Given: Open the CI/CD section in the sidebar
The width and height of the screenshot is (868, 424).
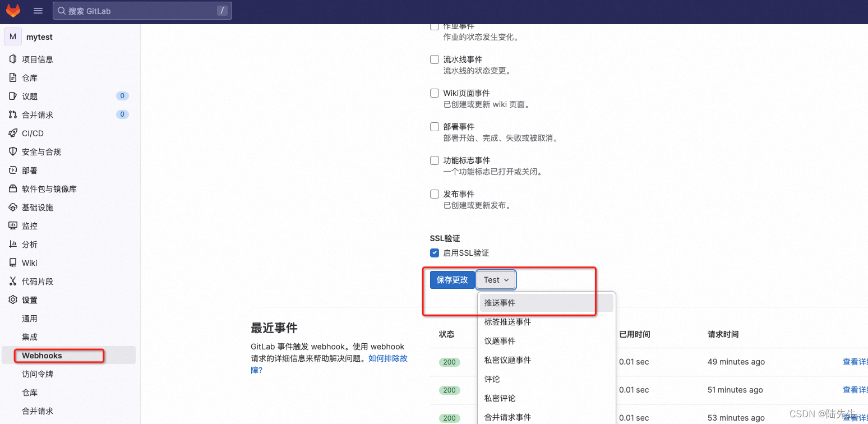Looking at the screenshot, I should [x=33, y=133].
